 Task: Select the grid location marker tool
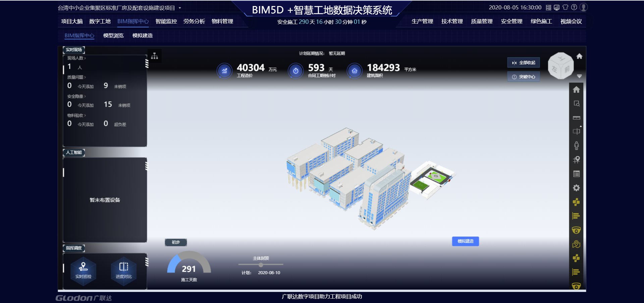coord(576,160)
